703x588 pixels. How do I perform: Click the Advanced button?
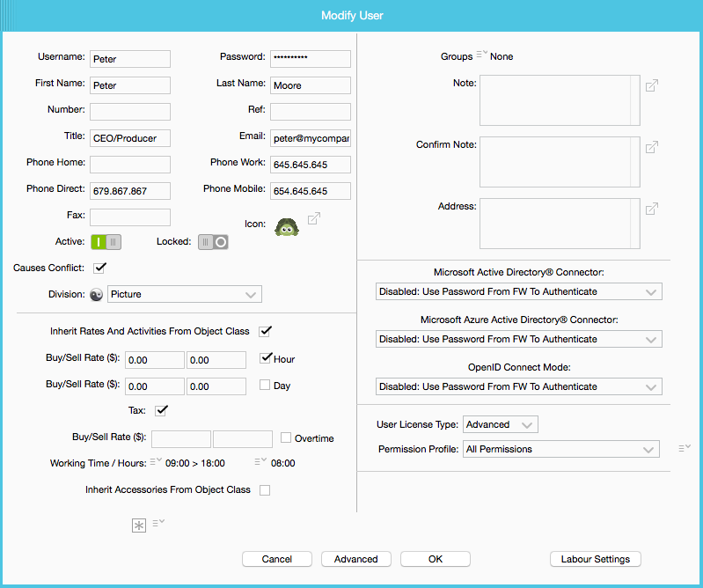356,559
